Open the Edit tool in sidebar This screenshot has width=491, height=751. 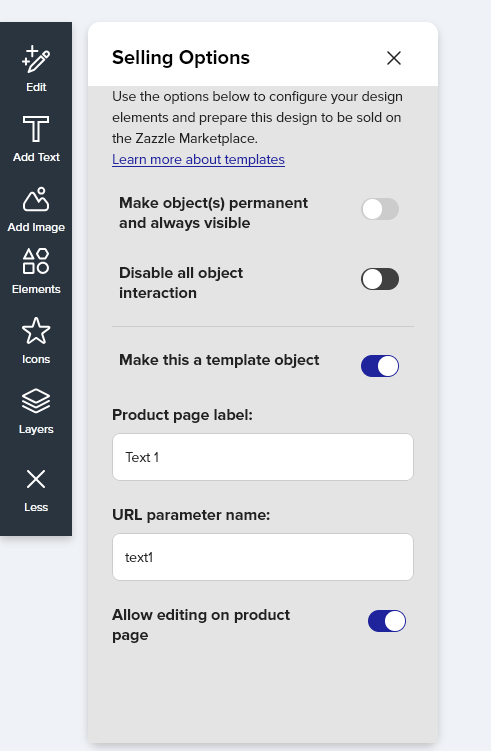click(36, 69)
